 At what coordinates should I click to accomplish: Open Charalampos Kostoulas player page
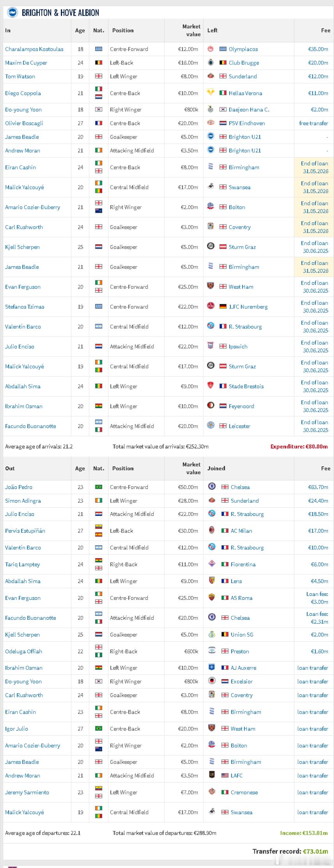34,49
